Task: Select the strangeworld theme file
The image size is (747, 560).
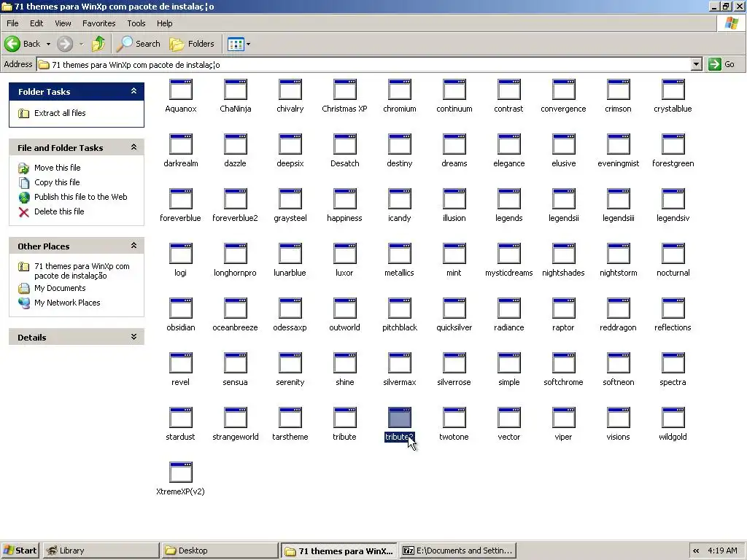Action: pos(236,425)
